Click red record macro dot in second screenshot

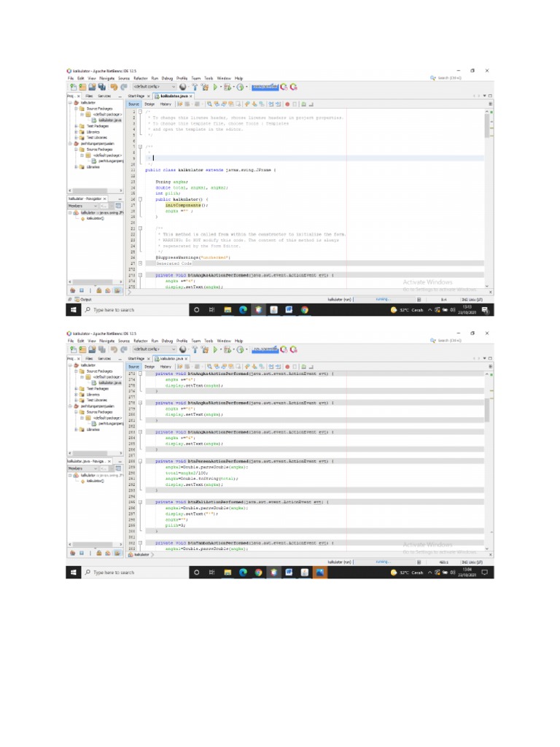[287, 366]
